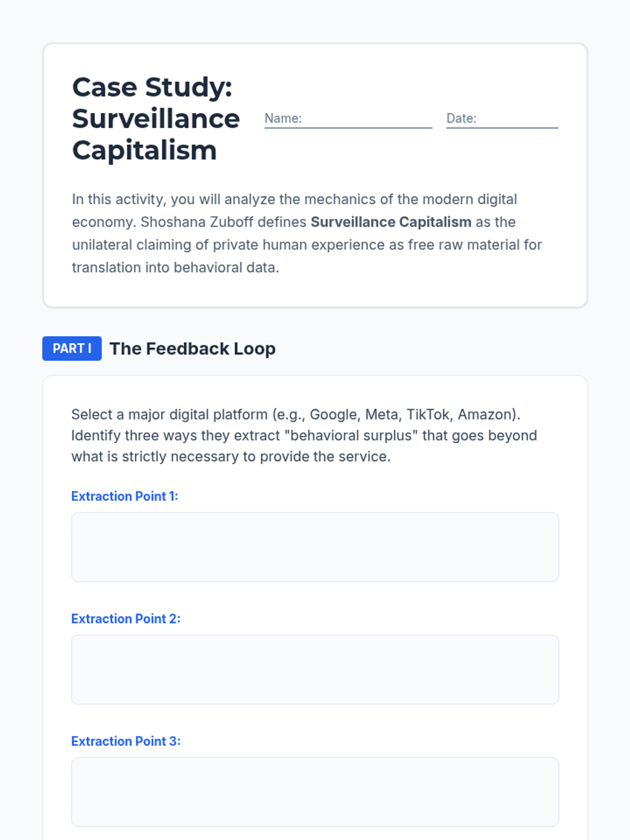Click the Name: label text
The height and width of the screenshot is (840, 630).
283,118
